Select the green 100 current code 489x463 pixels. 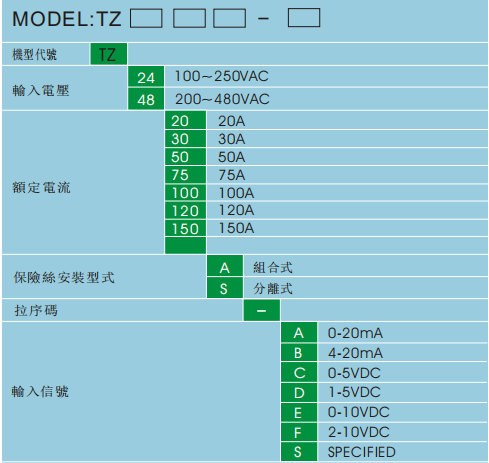[185, 192]
